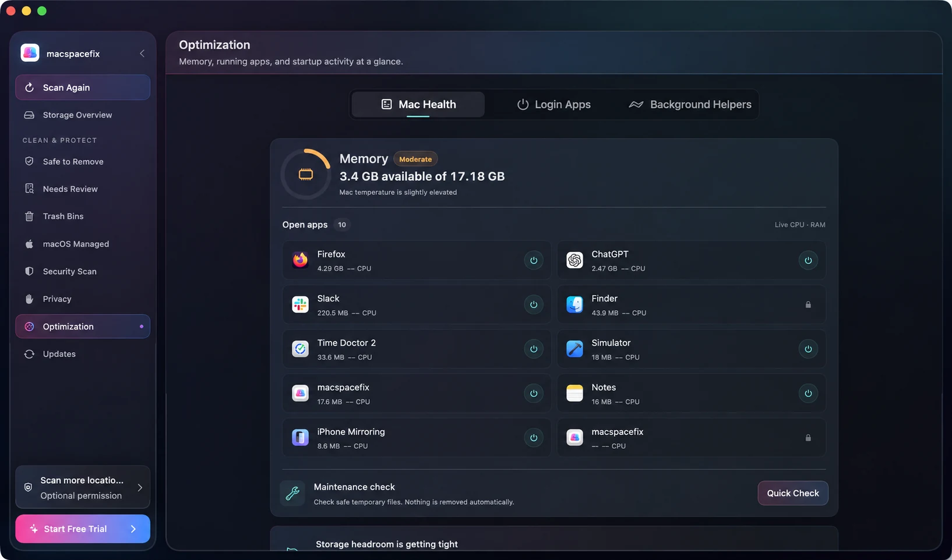Viewport: 952px width, 560px height.
Task: Click the macspacefix logo in the sidebar
Action: coord(30,53)
